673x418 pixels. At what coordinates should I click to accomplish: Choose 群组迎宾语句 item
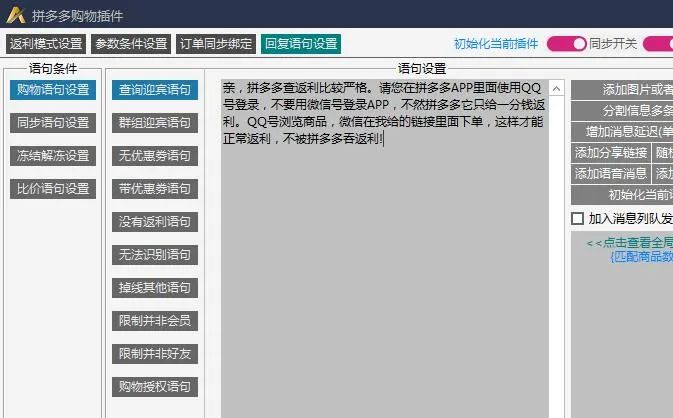pyautogui.click(x=155, y=123)
